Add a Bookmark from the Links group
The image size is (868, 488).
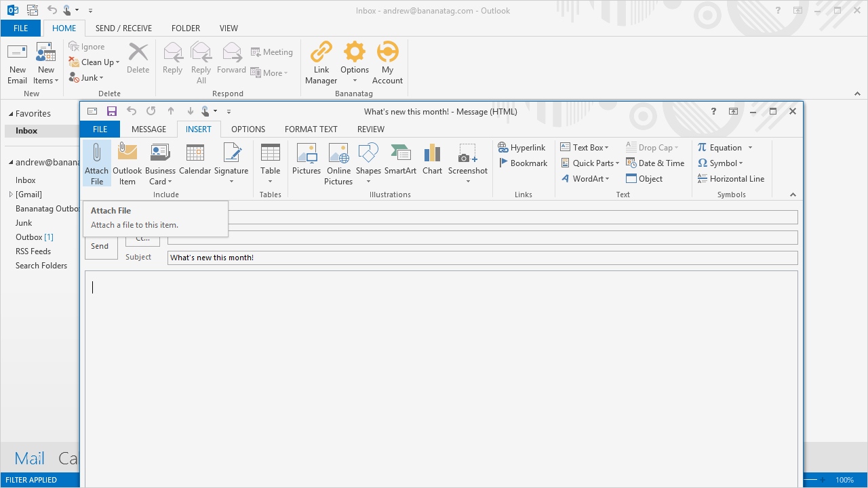pyautogui.click(x=523, y=163)
